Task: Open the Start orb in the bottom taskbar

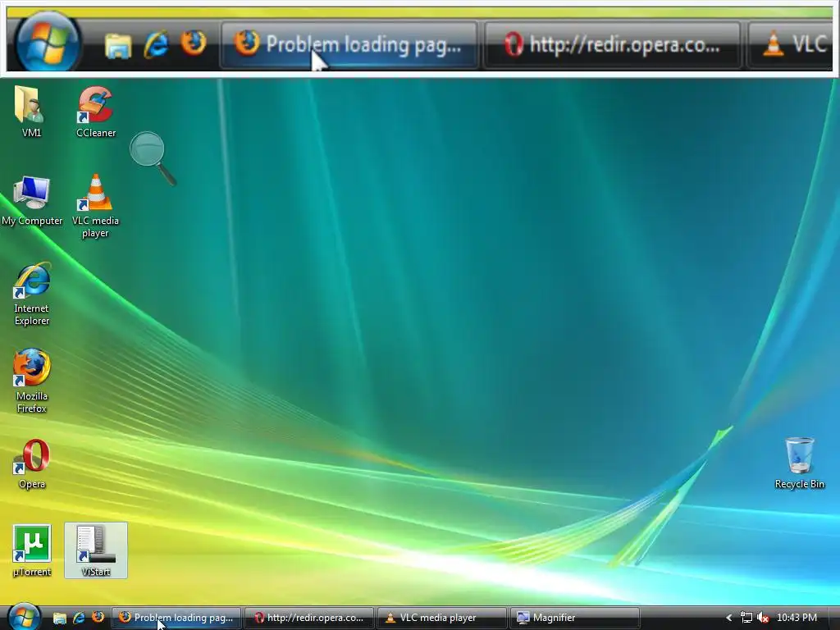Action: pyautogui.click(x=24, y=617)
